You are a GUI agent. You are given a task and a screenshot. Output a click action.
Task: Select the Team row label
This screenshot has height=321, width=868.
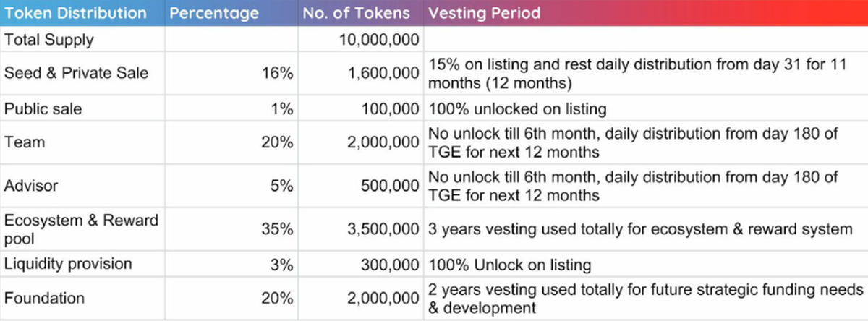pyautogui.click(x=24, y=142)
